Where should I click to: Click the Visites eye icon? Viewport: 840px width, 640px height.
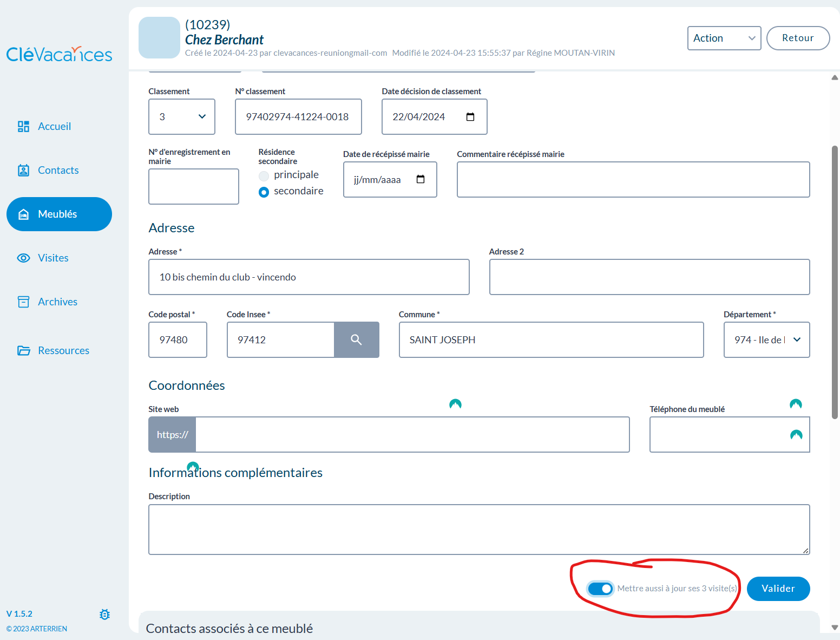click(x=23, y=258)
